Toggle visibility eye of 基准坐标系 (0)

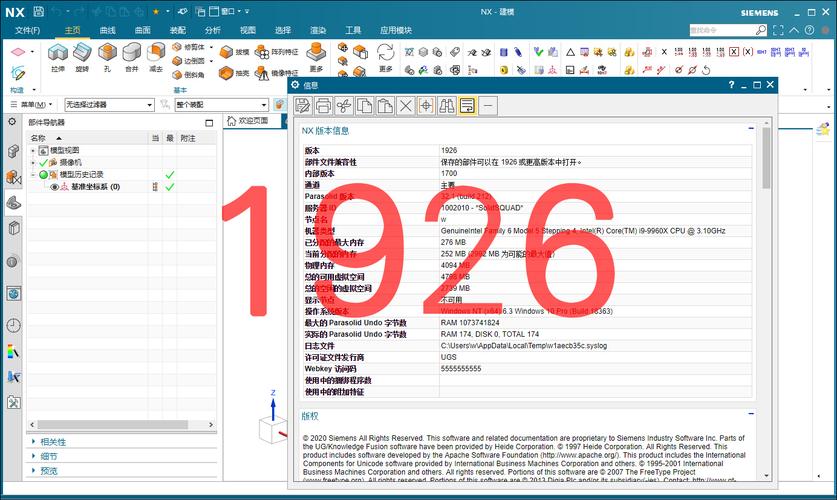(54, 187)
